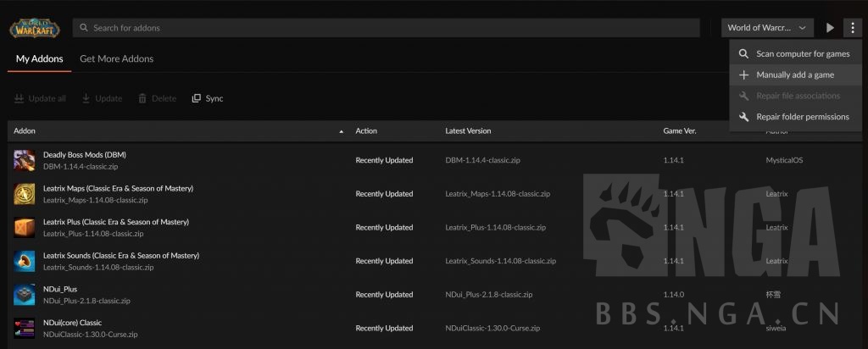Select Manually add a game option
The width and height of the screenshot is (868, 349).
point(794,75)
